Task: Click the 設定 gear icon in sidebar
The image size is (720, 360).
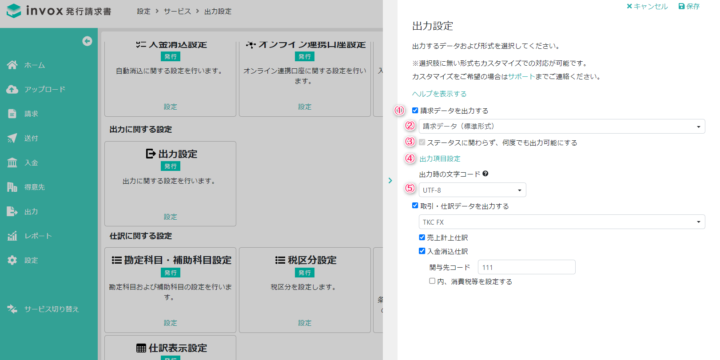Action: coord(12,260)
